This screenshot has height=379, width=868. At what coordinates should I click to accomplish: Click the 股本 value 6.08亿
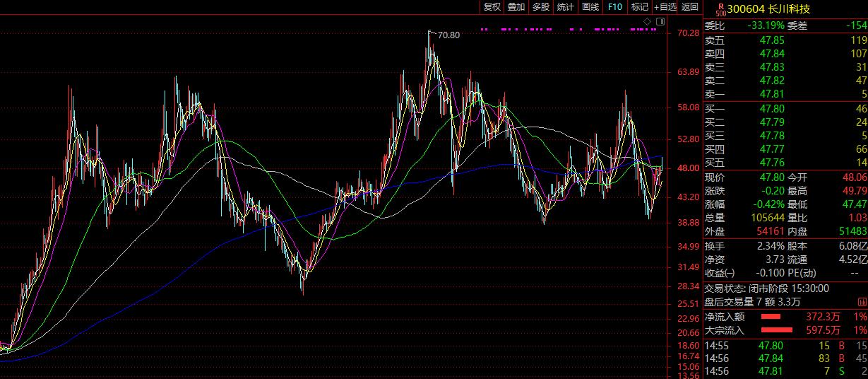click(x=853, y=246)
